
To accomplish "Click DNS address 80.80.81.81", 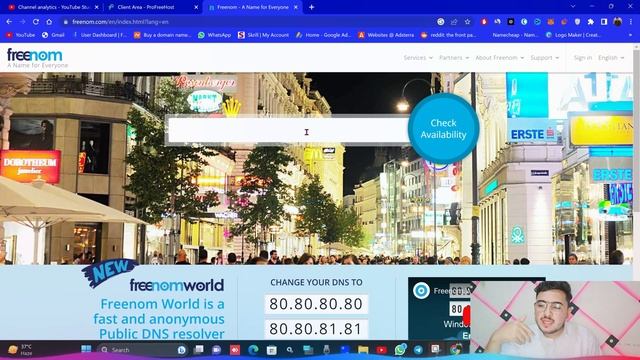I will pyautogui.click(x=316, y=329).
